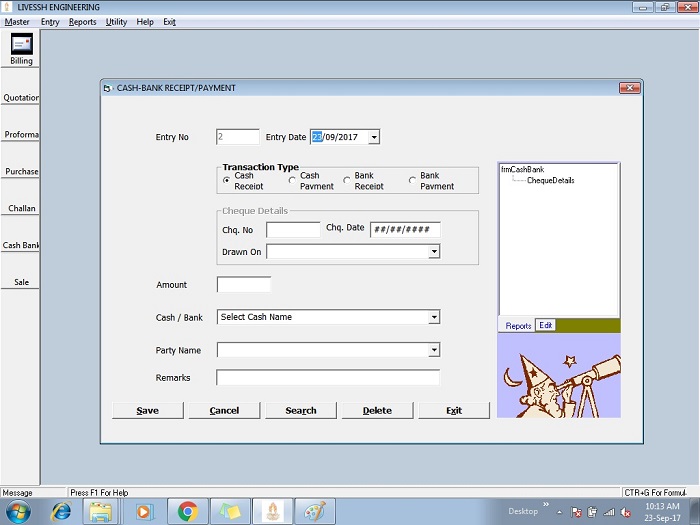Open the Master menu
Screen dimensions: 700x525
click(x=17, y=22)
